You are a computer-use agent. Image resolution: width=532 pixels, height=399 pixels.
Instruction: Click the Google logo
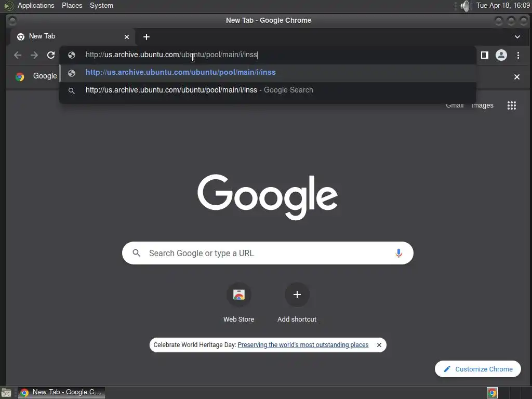[x=268, y=197]
